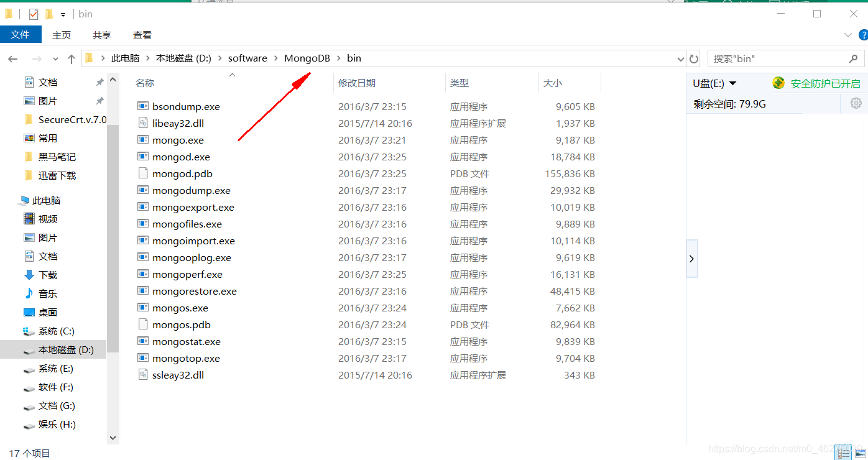Sort by the 大小 column header
This screenshot has height=460, width=868.
pos(553,83)
